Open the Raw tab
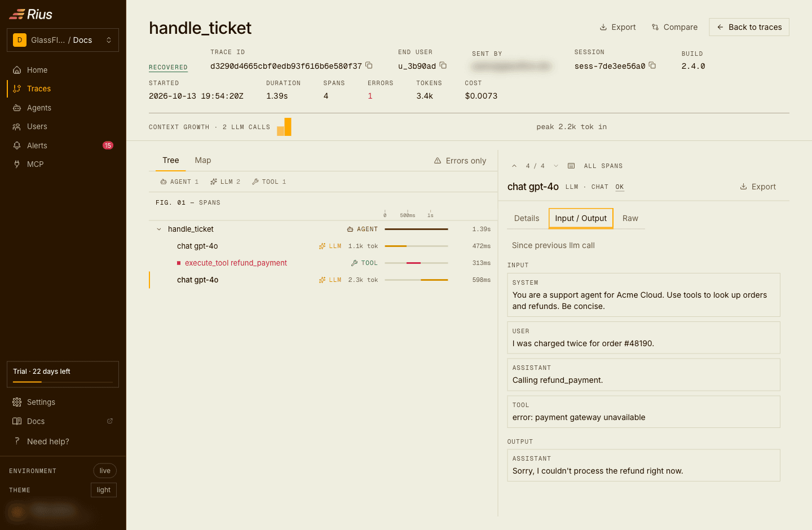This screenshot has height=530, width=812. (x=630, y=218)
